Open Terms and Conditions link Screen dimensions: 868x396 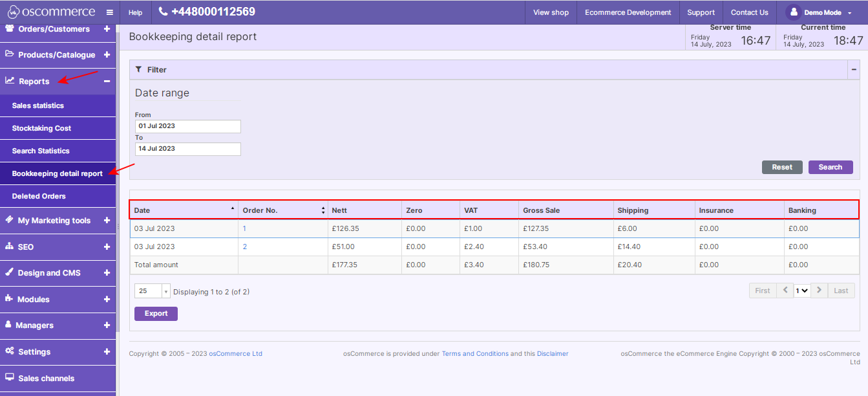click(x=475, y=354)
